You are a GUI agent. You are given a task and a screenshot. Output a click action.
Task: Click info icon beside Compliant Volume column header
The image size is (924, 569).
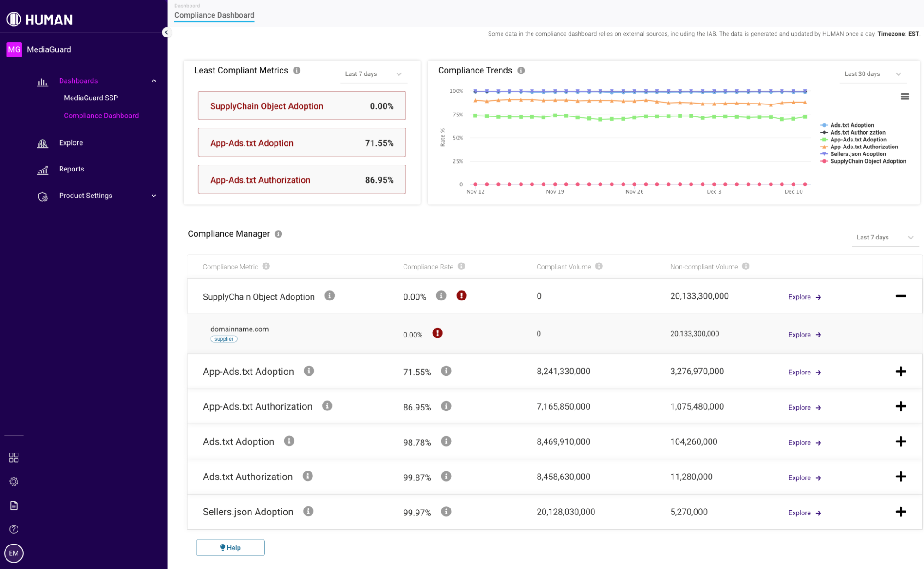[x=599, y=266]
